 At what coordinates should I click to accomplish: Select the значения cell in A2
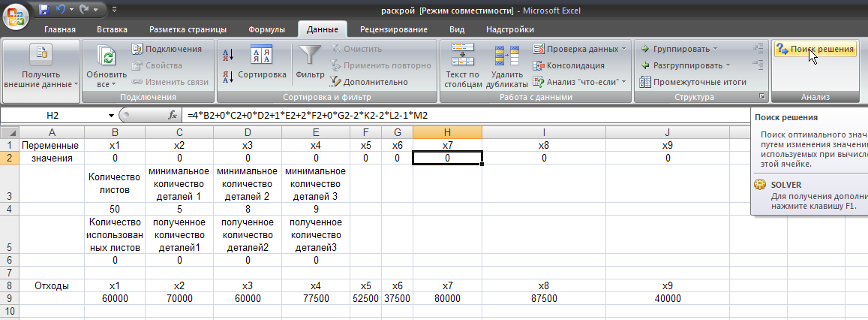[52, 158]
